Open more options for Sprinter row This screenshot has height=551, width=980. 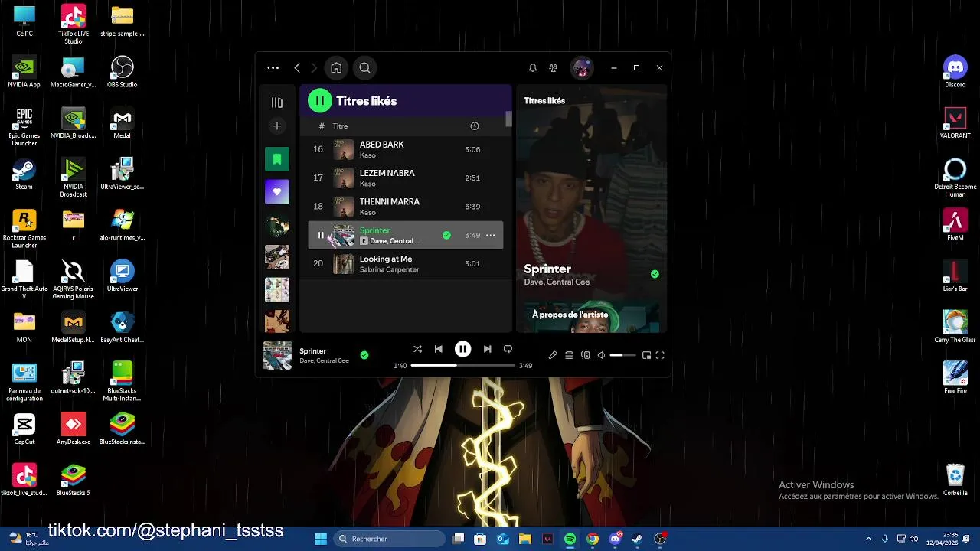click(491, 235)
